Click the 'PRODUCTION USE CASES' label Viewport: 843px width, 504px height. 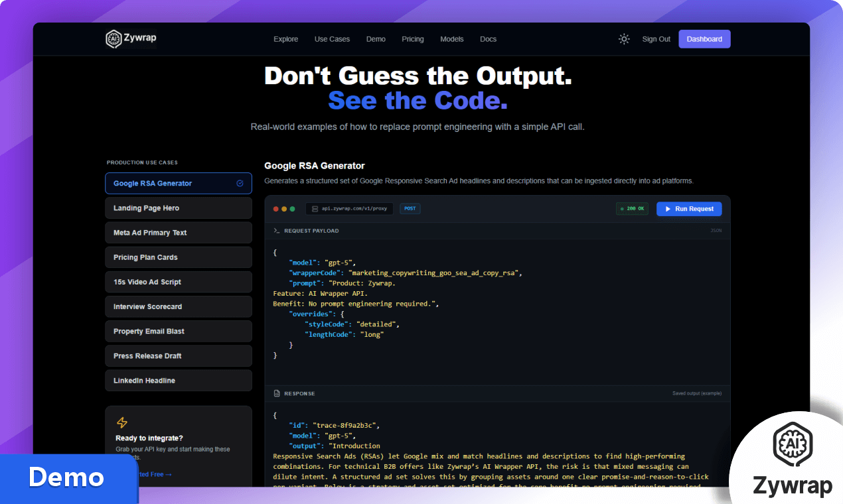pos(142,162)
